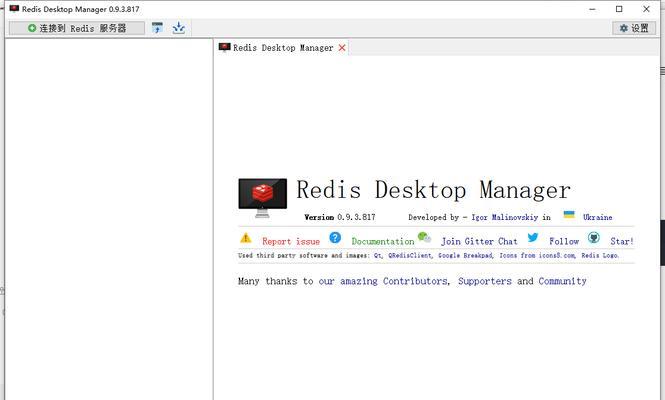This screenshot has width=665, height=400.
Task: Minimize the Redis Desktop Manager window
Action: (x=592, y=9)
